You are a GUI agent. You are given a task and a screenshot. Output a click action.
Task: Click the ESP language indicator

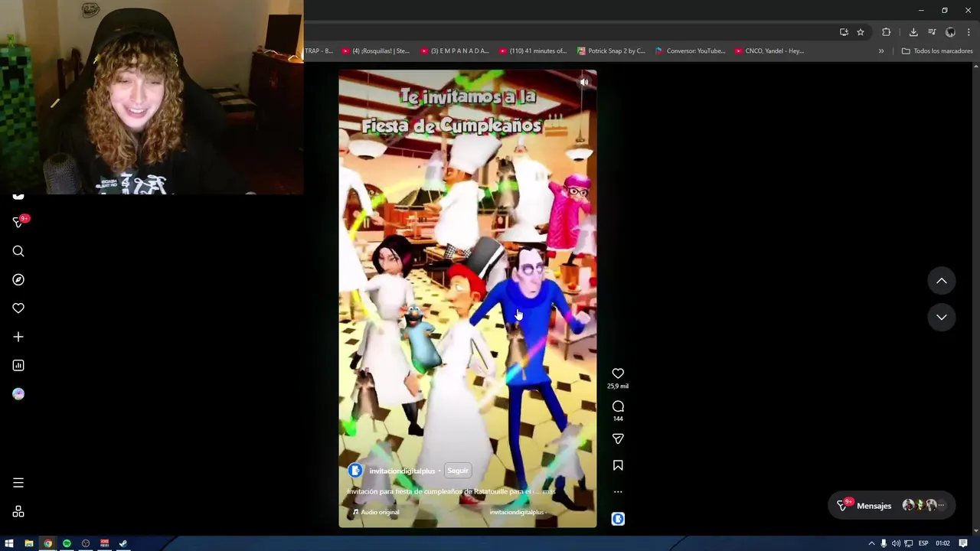[x=923, y=543]
